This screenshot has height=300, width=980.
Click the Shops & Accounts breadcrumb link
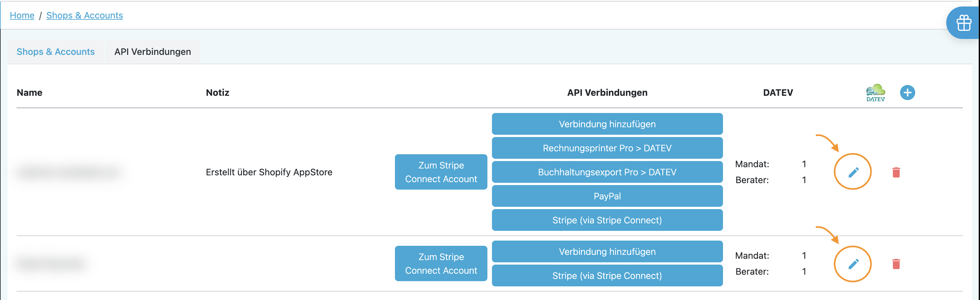pyautogui.click(x=84, y=15)
